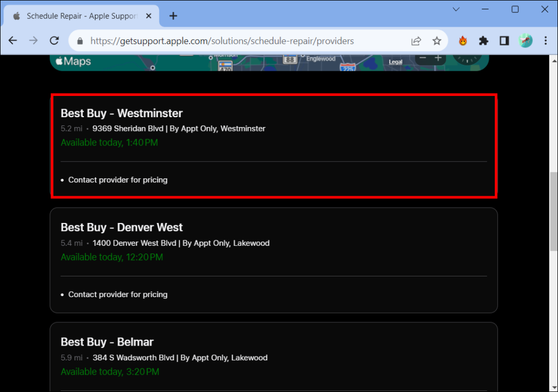
Task: Open the Extensions puzzle icon
Action: click(x=483, y=41)
